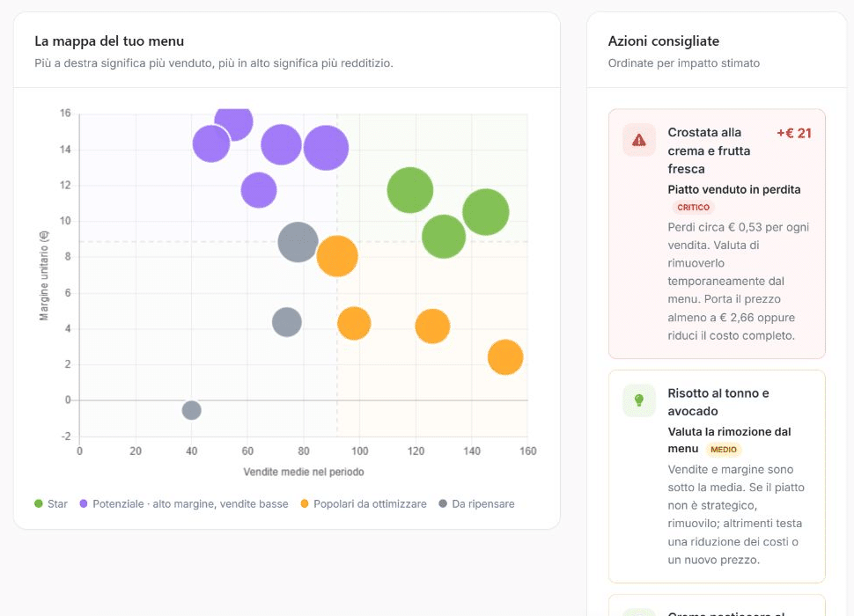Toggle the Potenziale alto margine legend entry
The height and width of the screenshot is (616, 854).
[183, 504]
